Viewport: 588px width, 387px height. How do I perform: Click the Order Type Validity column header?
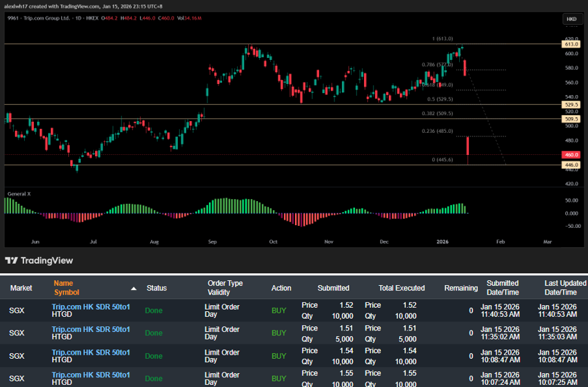[225, 288]
